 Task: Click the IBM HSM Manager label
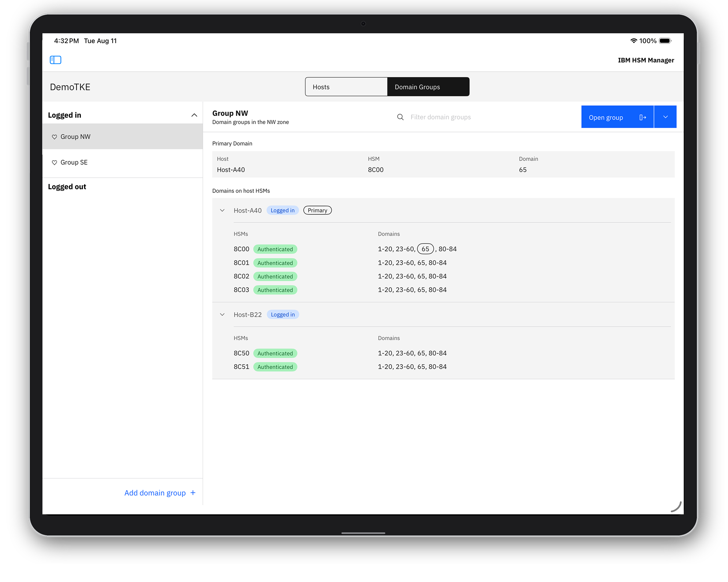tap(646, 60)
